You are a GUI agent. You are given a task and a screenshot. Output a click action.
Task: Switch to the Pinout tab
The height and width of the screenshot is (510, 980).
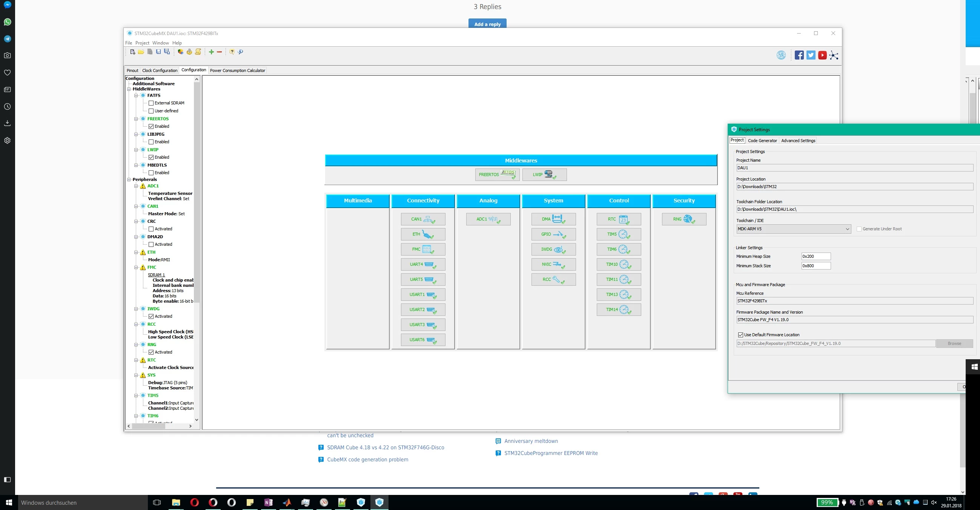tap(132, 70)
